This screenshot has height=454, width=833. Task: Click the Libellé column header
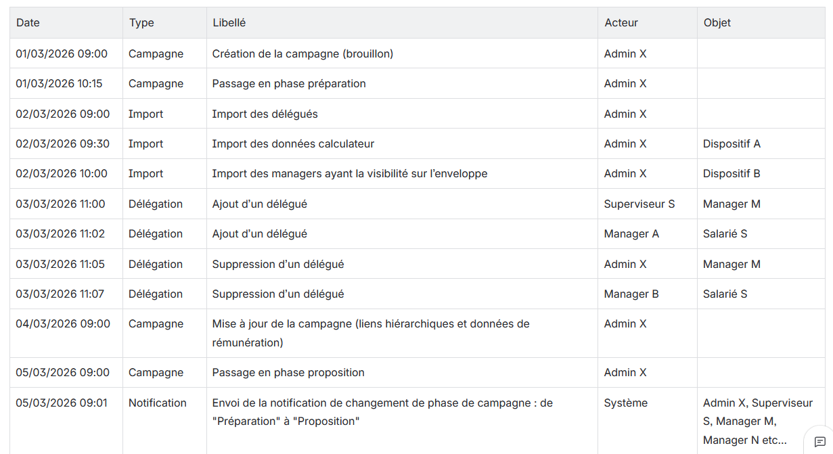pyautogui.click(x=229, y=23)
